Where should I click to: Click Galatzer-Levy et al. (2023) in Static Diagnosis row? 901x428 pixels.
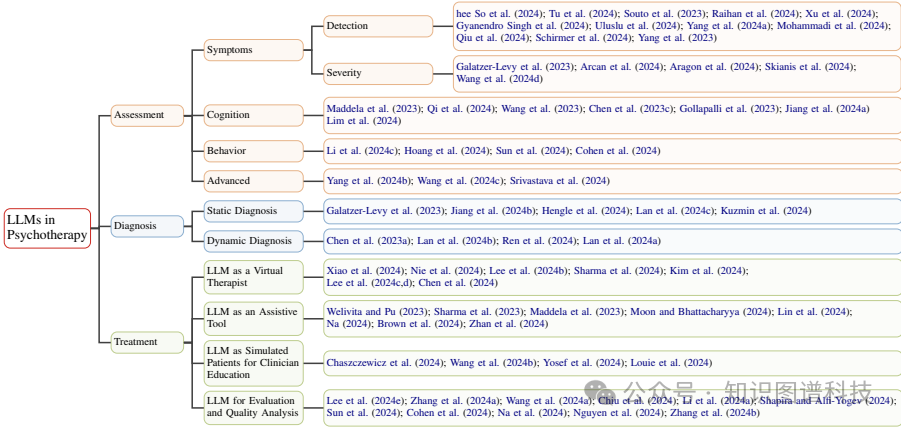(x=386, y=211)
